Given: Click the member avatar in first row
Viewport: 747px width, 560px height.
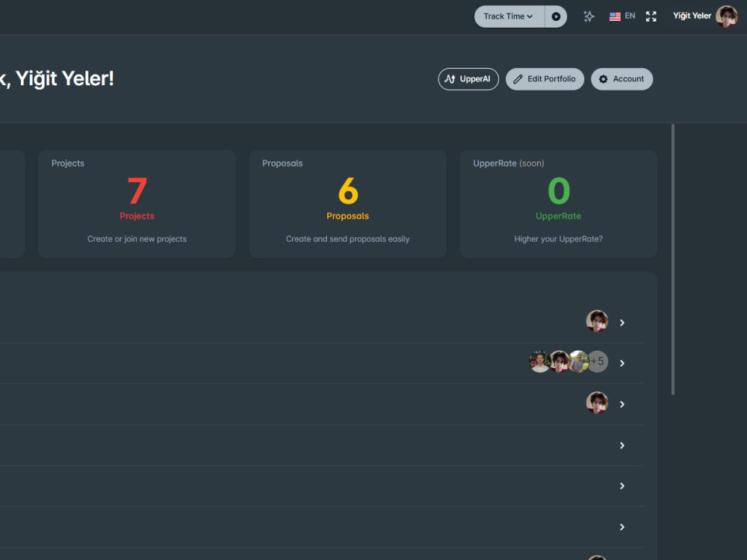Looking at the screenshot, I should (x=597, y=321).
